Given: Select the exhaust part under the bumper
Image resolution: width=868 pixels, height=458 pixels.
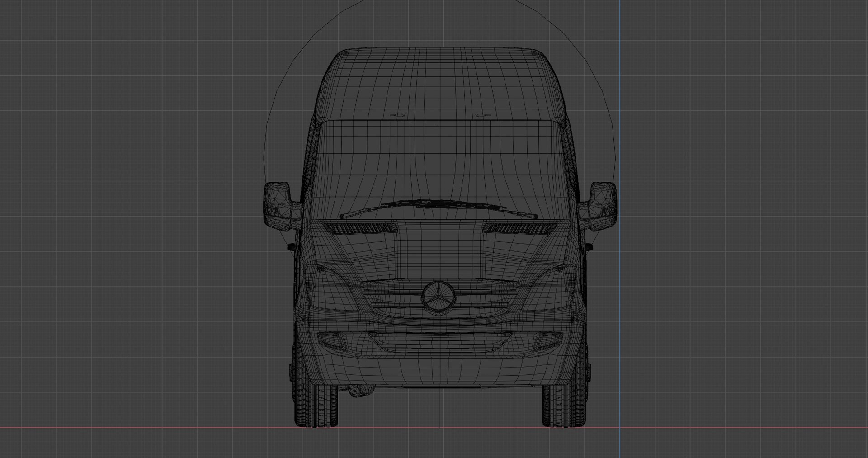Looking at the screenshot, I should coord(361,391).
